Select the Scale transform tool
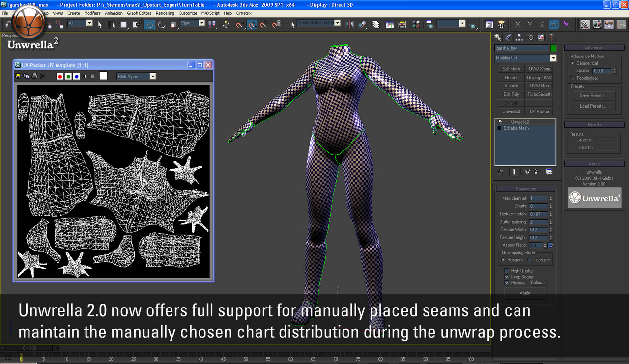629x364 pixels. click(x=173, y=24)
